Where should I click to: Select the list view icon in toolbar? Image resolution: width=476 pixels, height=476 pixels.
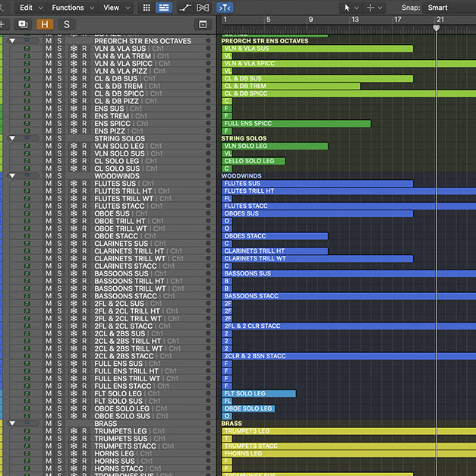click(x=163, y=8)
